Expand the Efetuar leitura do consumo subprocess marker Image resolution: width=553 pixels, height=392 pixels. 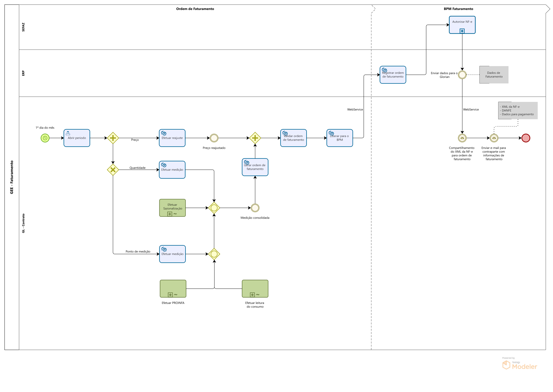click(x=252, y=295)
